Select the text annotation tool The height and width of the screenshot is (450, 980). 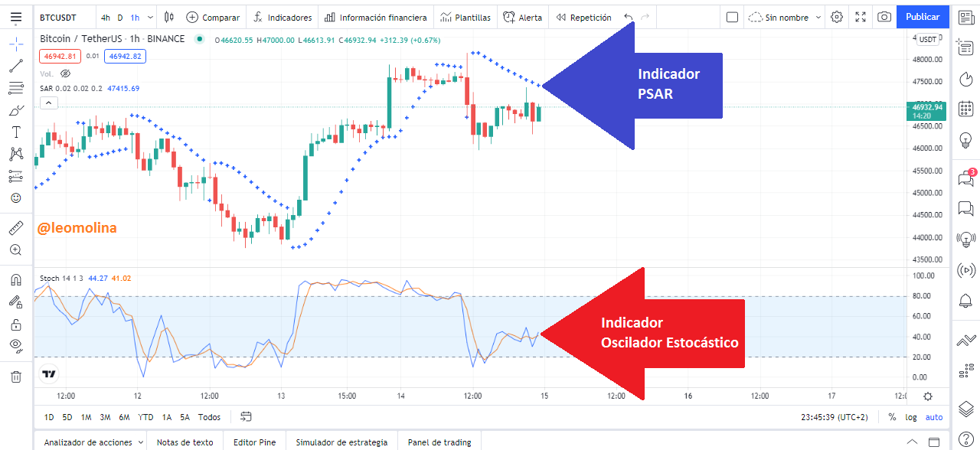click(16, 132)
